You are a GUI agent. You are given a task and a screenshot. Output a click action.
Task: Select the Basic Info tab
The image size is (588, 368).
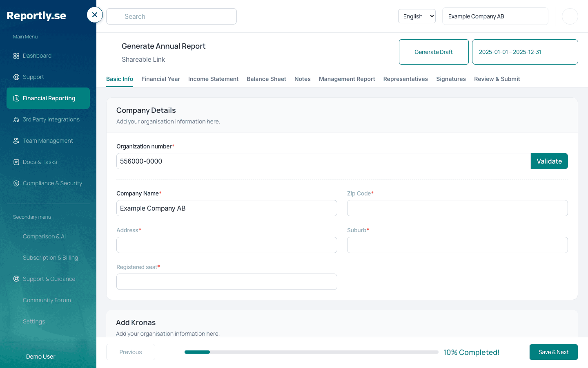click(x=120, y=79)
